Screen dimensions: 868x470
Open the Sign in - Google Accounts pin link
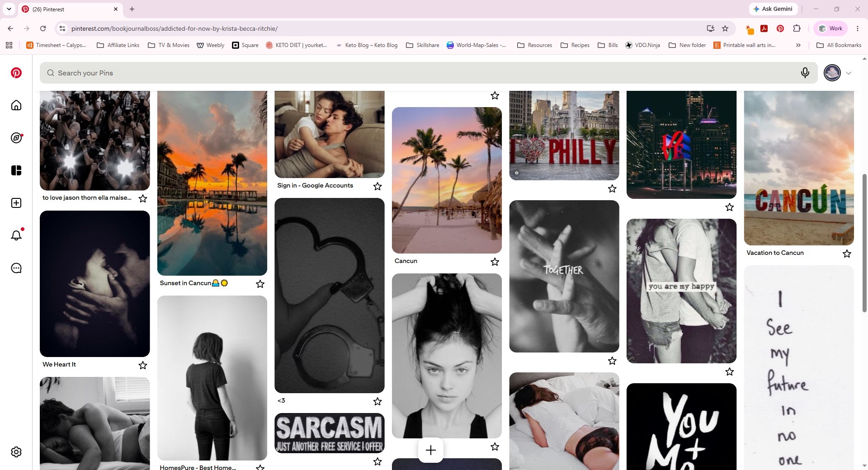(315, 185)
